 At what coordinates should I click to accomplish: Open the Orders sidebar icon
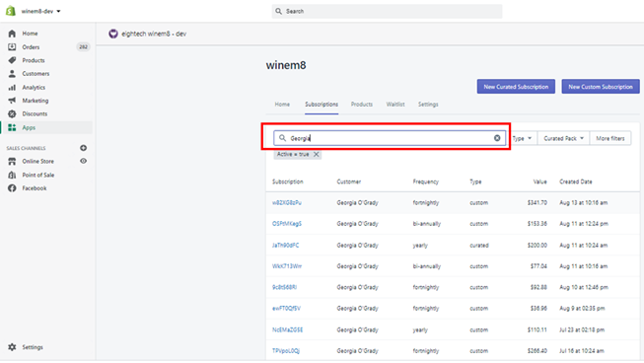pyautogui.click(x=12, y=46)
